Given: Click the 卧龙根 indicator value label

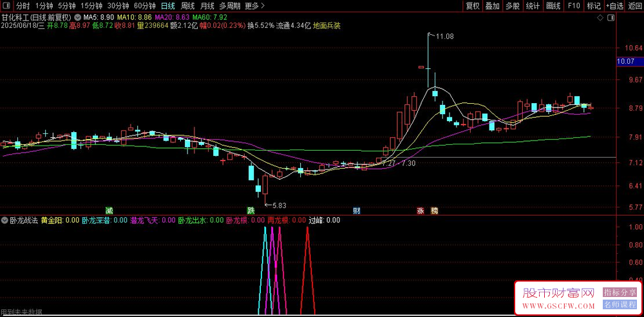Looking at the screenshot, I should pyautogui.click(x=245, y=220).
